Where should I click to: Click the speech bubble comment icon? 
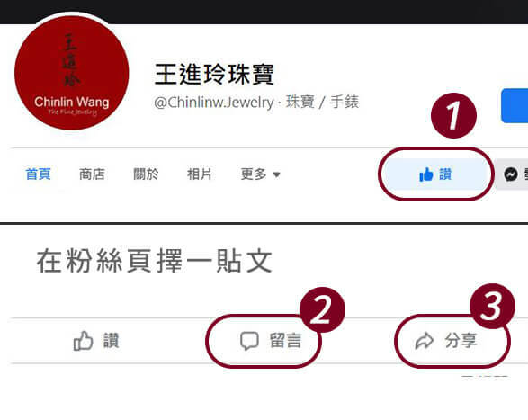(x=249, y=341)
